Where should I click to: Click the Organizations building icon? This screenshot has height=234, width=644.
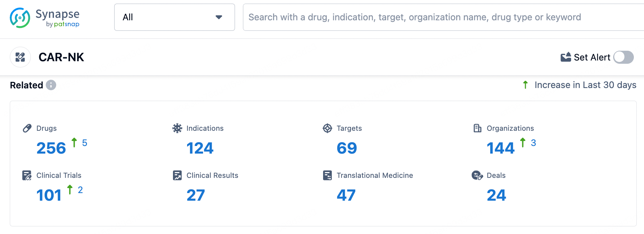tap(478, 128)
